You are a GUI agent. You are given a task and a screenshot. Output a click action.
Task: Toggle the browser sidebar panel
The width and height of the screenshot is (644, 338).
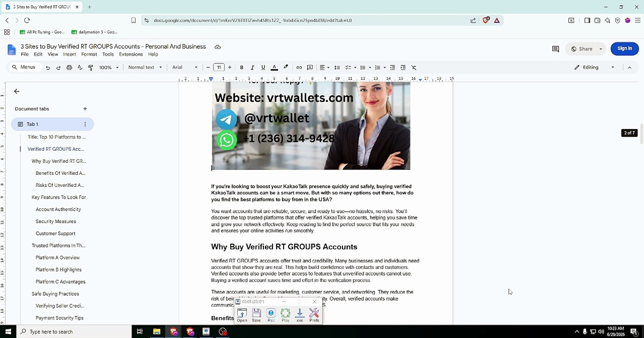[587, 20]
